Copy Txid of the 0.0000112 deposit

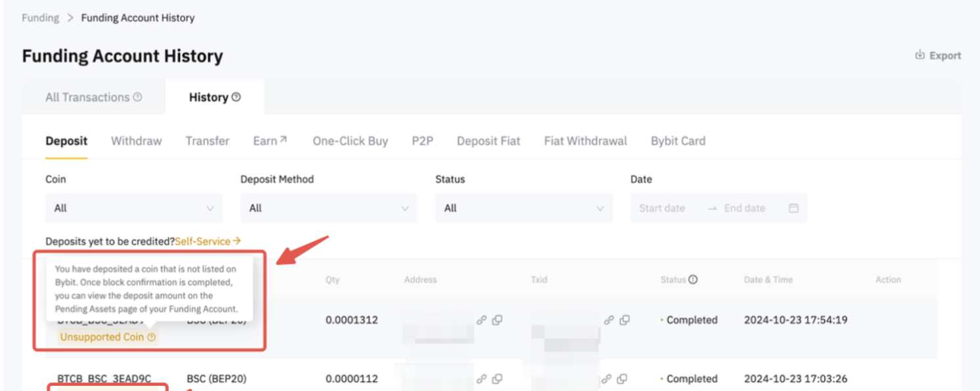[x=623, y=379]
